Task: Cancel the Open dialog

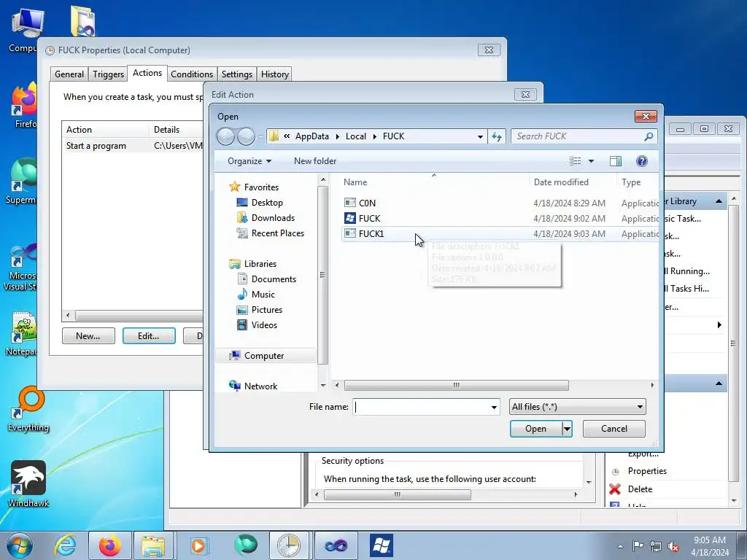Action: pos(614,429)
